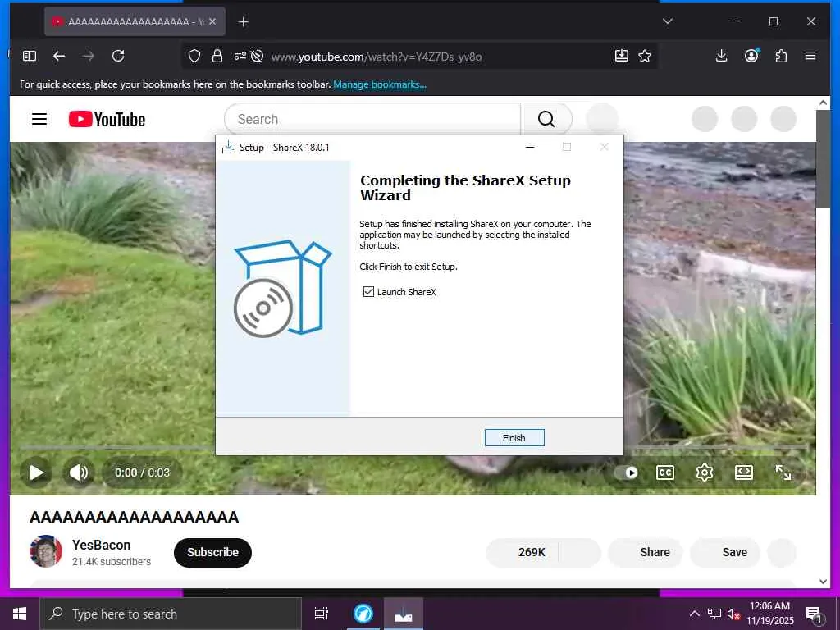
Task: Click the open-in-app icon in address bar
Action: [x=622, y=56]
